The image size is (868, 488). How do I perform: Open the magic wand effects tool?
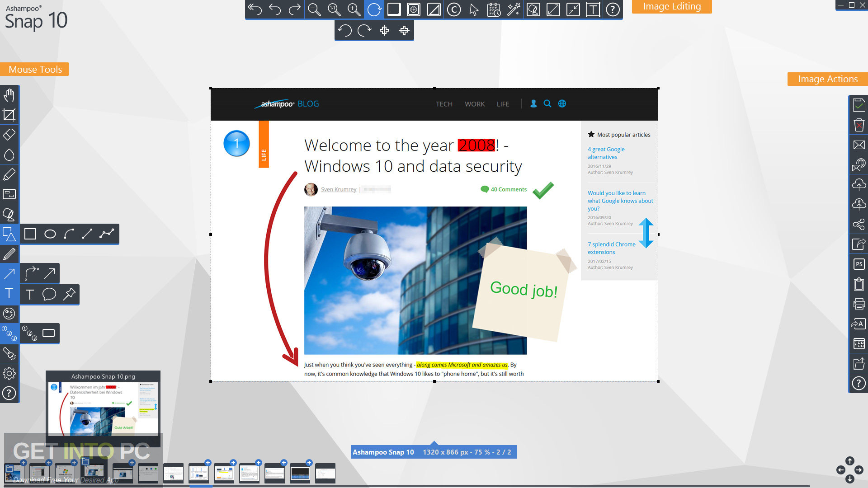point(514,9)
